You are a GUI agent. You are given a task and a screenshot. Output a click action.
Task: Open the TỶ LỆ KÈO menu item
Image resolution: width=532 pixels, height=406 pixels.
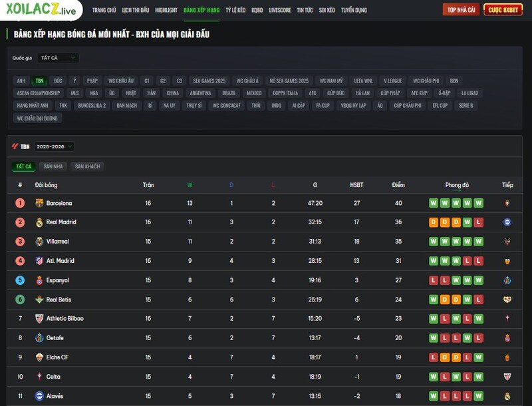235,11
